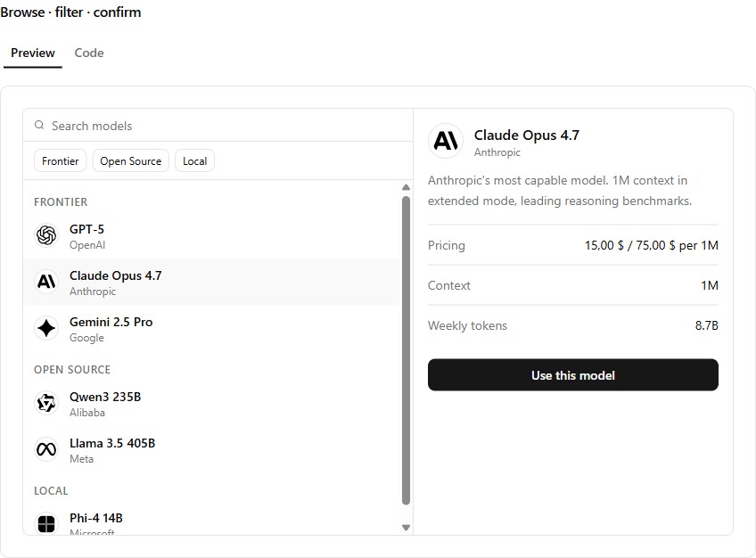Select the Phi-4 14B row

coord(212,518)
